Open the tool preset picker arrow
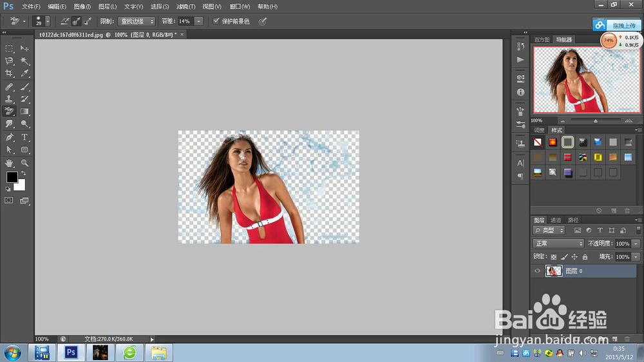 [x=24, y=21]
